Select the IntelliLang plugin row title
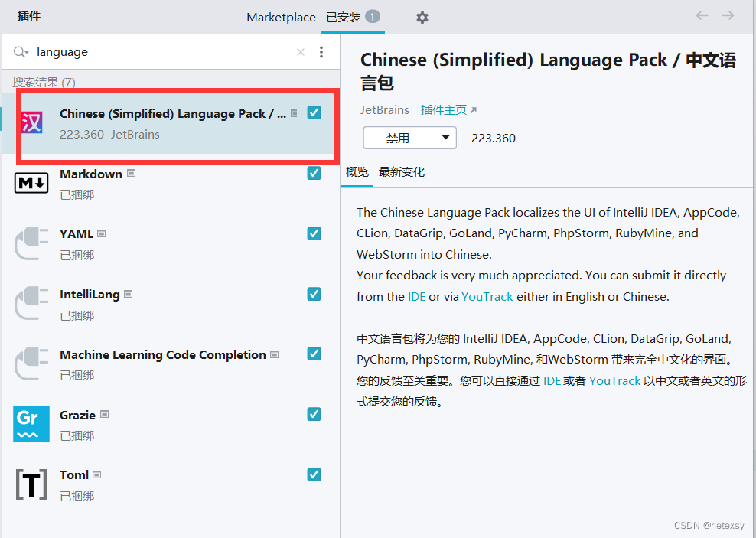Image resolution: width=756 pixels, height=538 pixels. pos(90,295)
